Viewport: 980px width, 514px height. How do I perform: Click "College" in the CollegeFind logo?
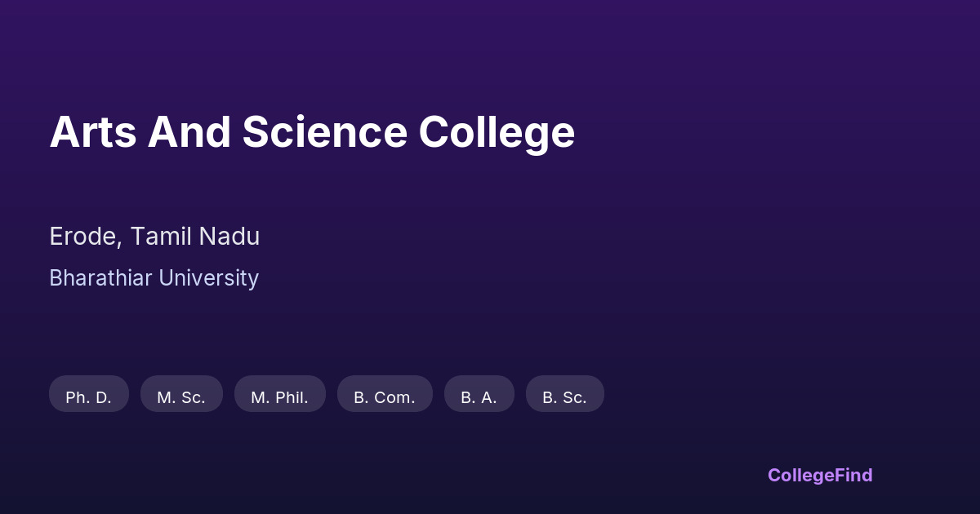pos(800,475)
